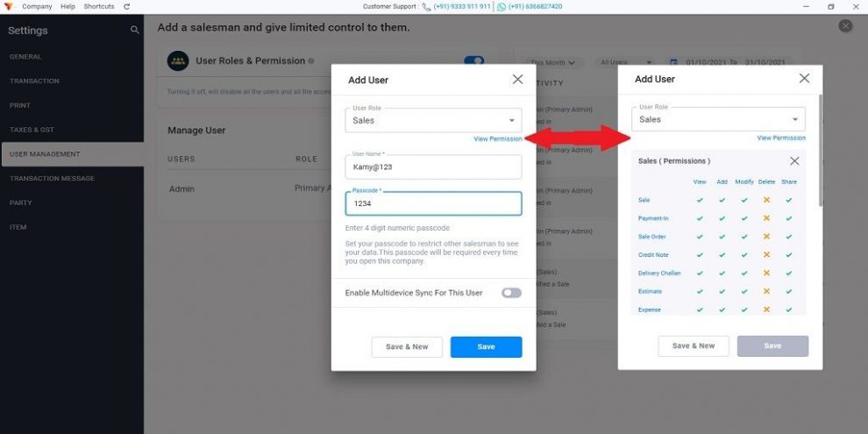Click the calendar icon beside date range
The height and width of the screenshot is (434, 868).
click(673, 62)
